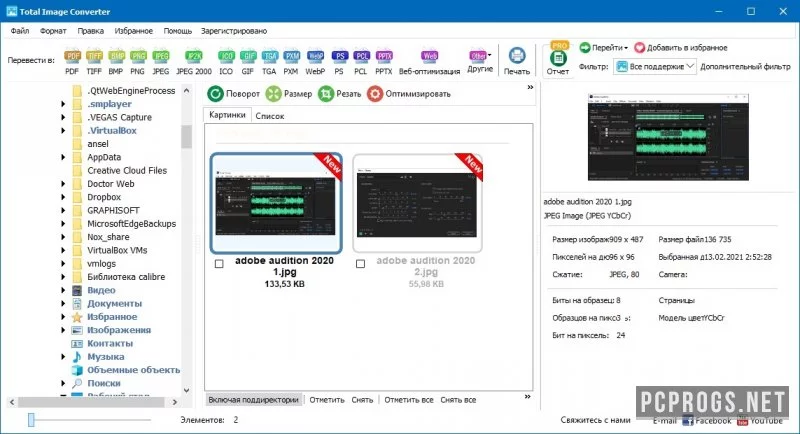
Task: Pick JPEG output format
Action: [x=161, y=62]
